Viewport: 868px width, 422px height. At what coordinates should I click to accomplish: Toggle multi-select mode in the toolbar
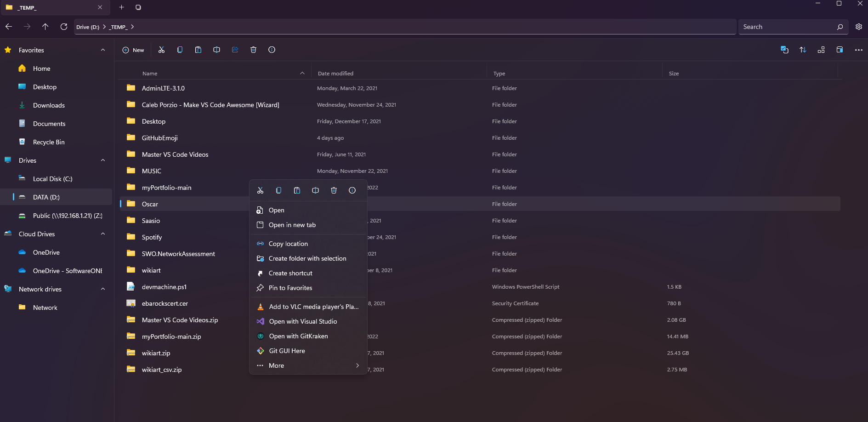pos(784,50)
